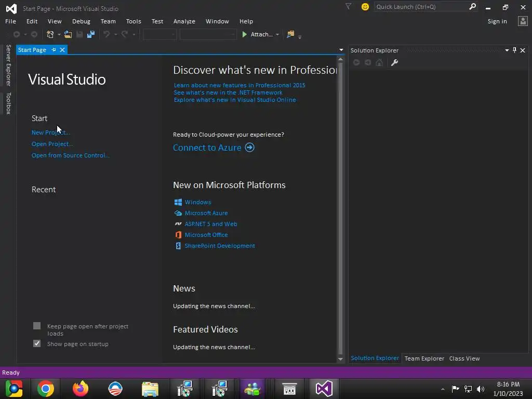Click the Visual Studio logo in title bar
This screenshot has width=532, height=399.
click(x=11, y=8)
